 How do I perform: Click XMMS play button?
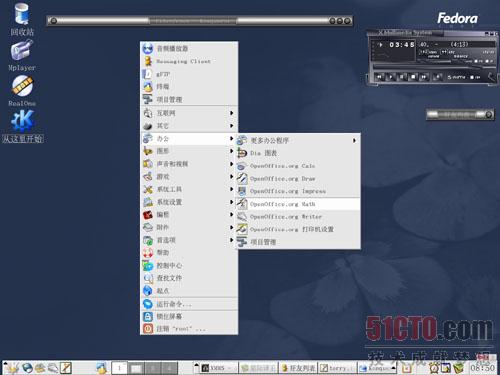(x=391, y=77)
